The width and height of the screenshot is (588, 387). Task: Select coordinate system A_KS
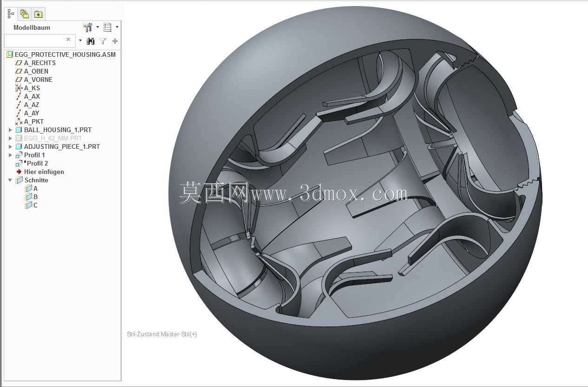coord(32,88)
